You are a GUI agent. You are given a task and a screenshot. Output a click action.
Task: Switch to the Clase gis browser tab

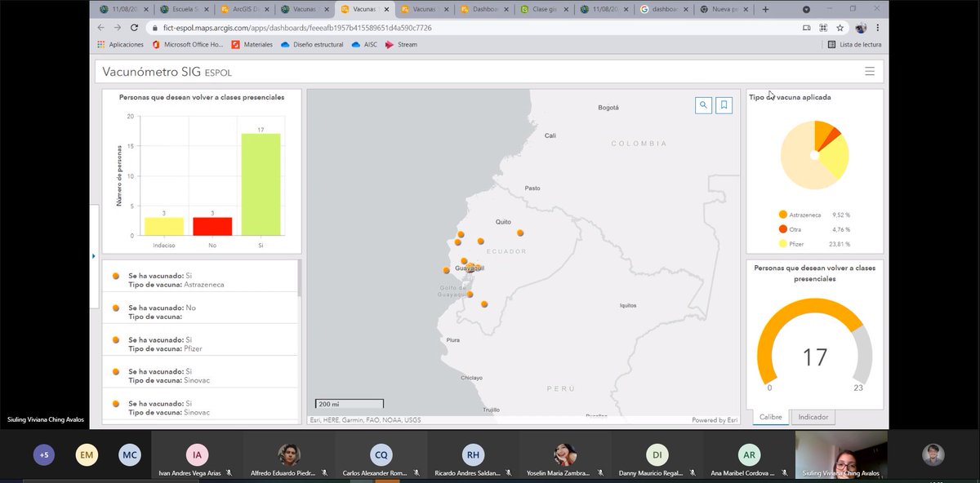pyautogui.click(x=545, y=10)
